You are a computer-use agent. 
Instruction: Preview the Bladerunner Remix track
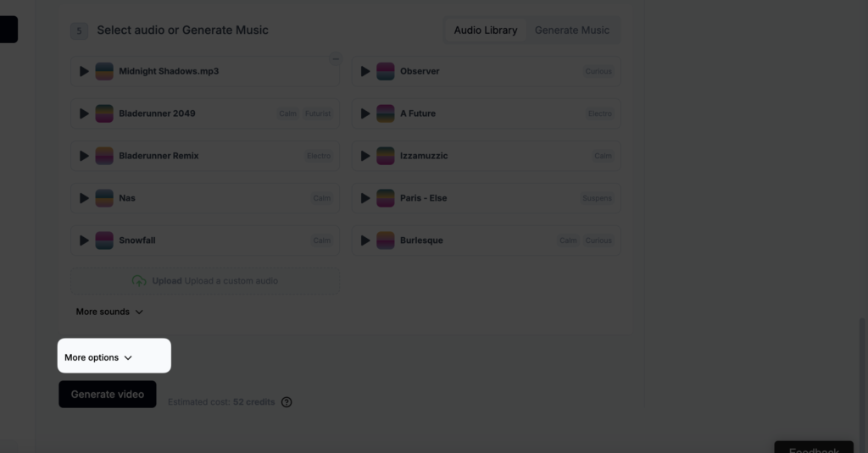point(84,156)
